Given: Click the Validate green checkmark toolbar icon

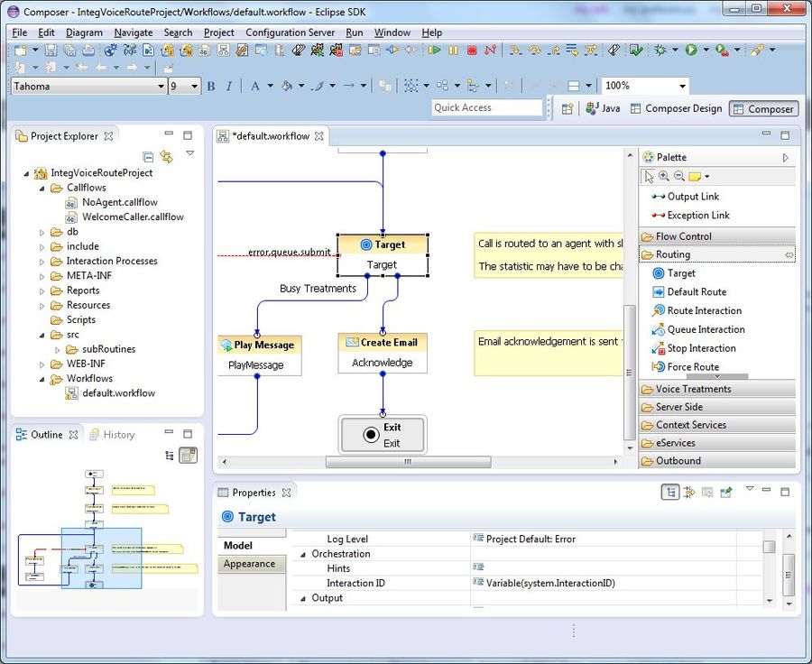Looking at the screenshot, I should click(x=636, y=50).
